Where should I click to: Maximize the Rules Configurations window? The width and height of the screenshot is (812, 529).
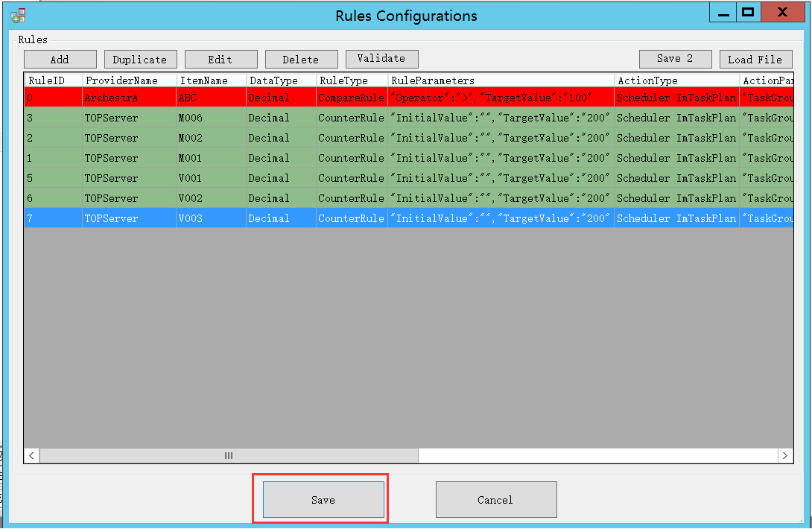(x=747, y=13)
